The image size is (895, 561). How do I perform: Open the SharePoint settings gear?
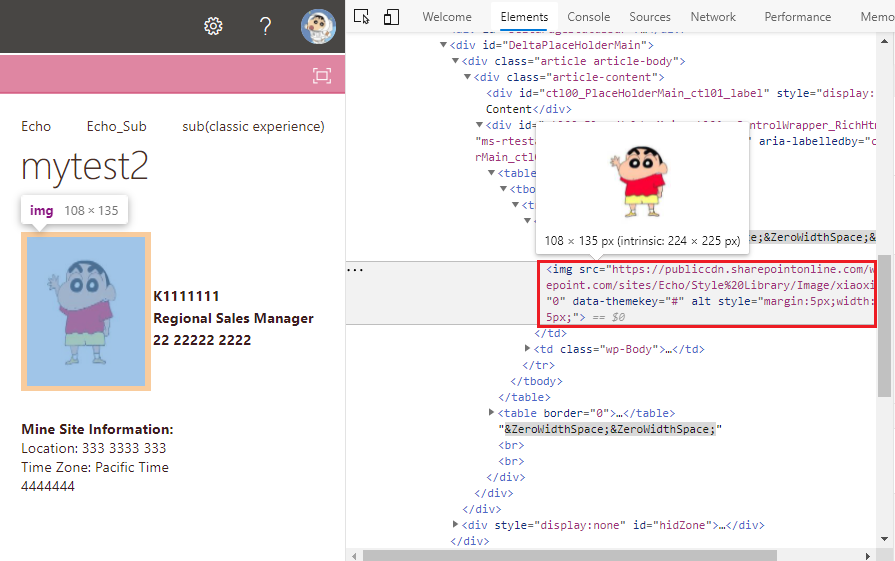coord(213,26)
